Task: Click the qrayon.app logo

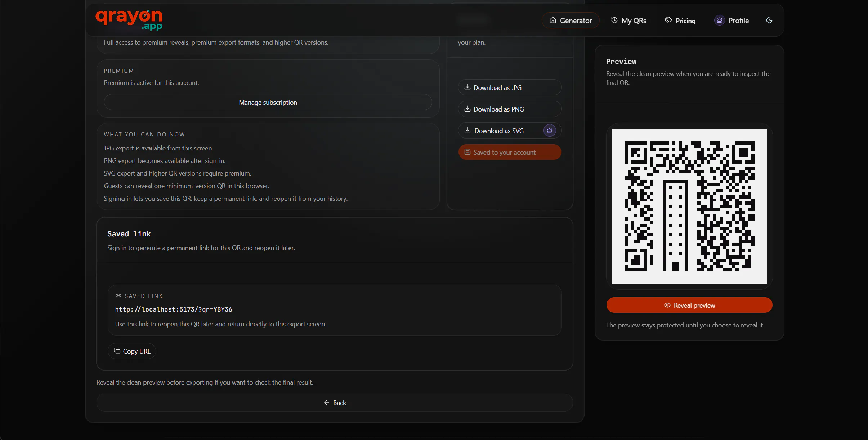Action: 129,20
